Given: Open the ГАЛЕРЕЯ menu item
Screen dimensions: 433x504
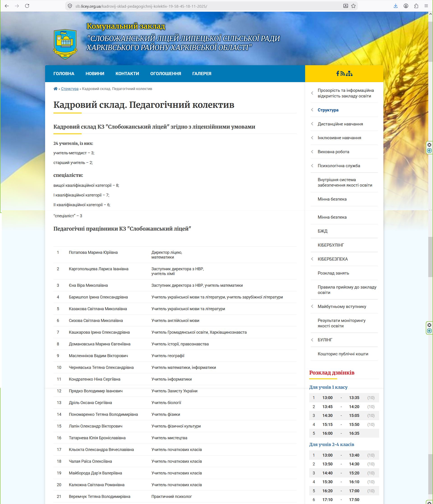Looking at the screenshot, I should pos(202,74).
